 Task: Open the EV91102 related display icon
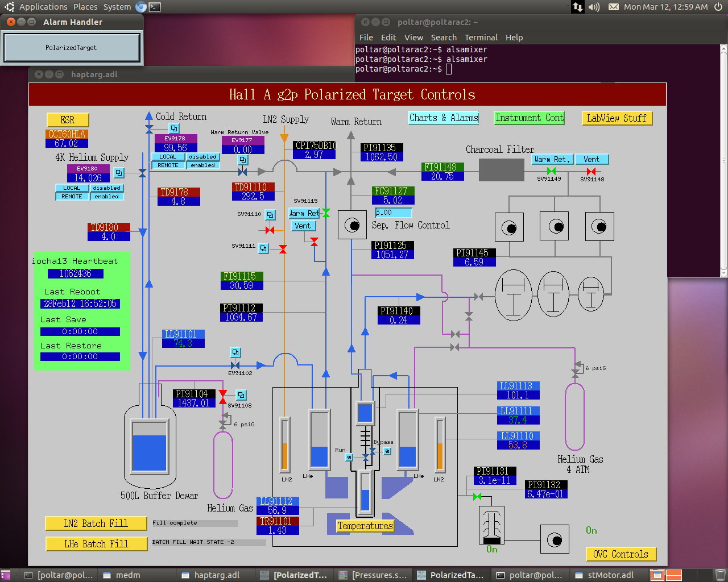(x=235, y=352)
